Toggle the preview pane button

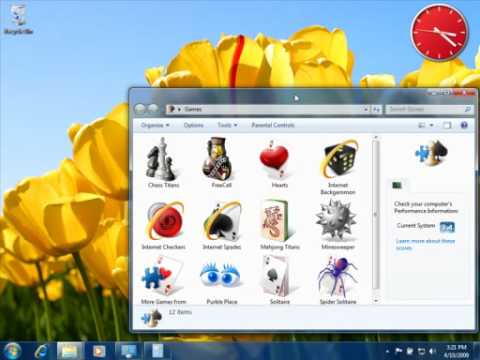[x=447, y=125]
